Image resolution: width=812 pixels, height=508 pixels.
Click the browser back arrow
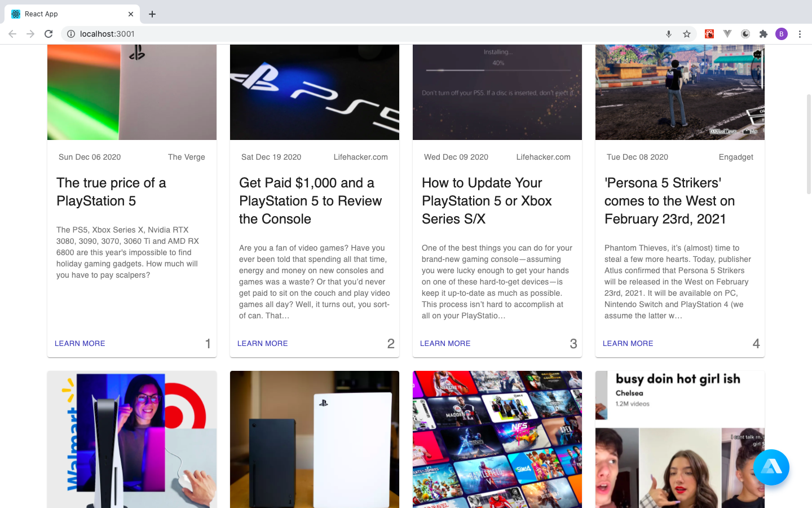[12, 34]
